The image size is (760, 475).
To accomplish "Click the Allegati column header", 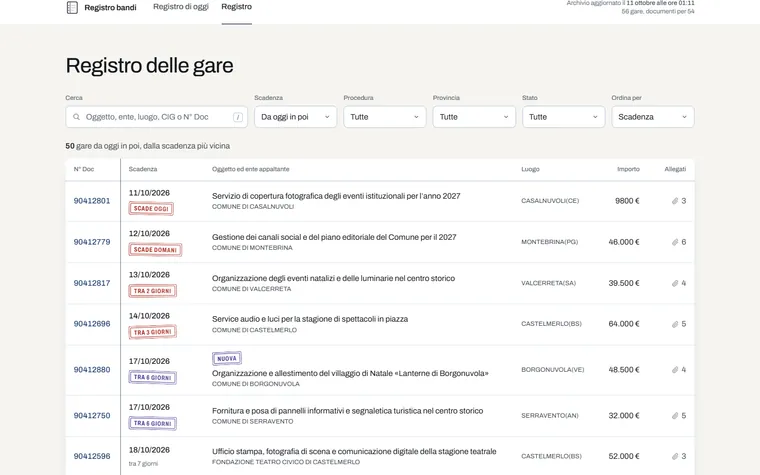I will click(675, 169).
